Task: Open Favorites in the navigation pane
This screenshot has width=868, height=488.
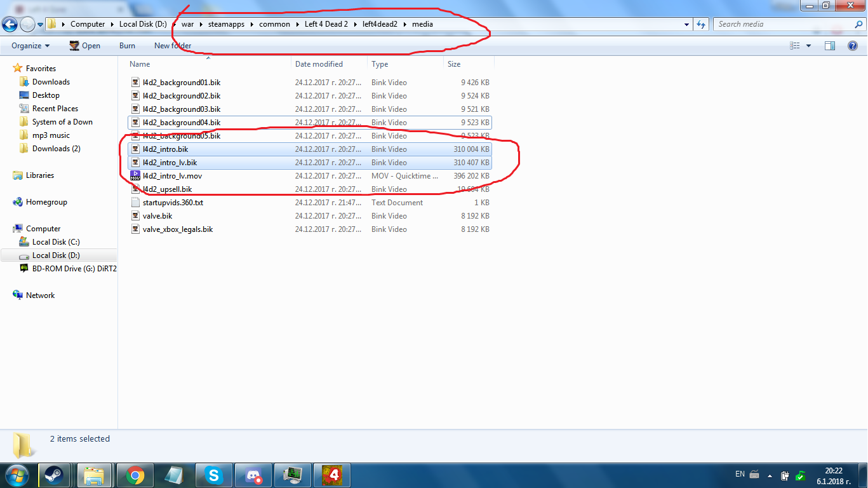Action: click(41, 69)
